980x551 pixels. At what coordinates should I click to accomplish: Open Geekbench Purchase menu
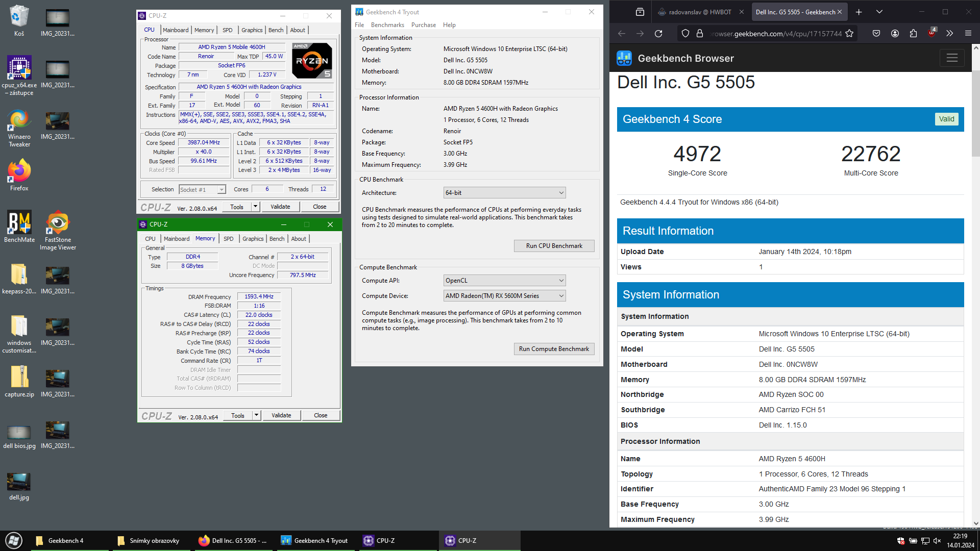coord(424,25)
